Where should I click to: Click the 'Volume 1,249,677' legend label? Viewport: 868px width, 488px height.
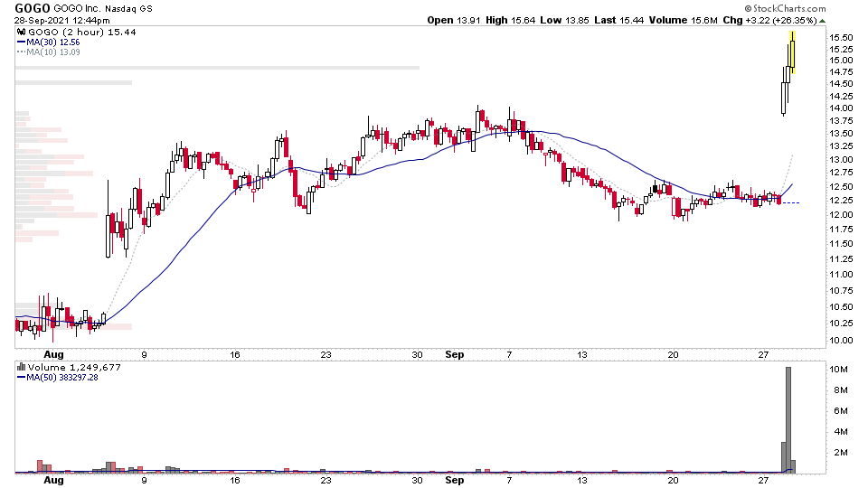(x=74, y=368)
